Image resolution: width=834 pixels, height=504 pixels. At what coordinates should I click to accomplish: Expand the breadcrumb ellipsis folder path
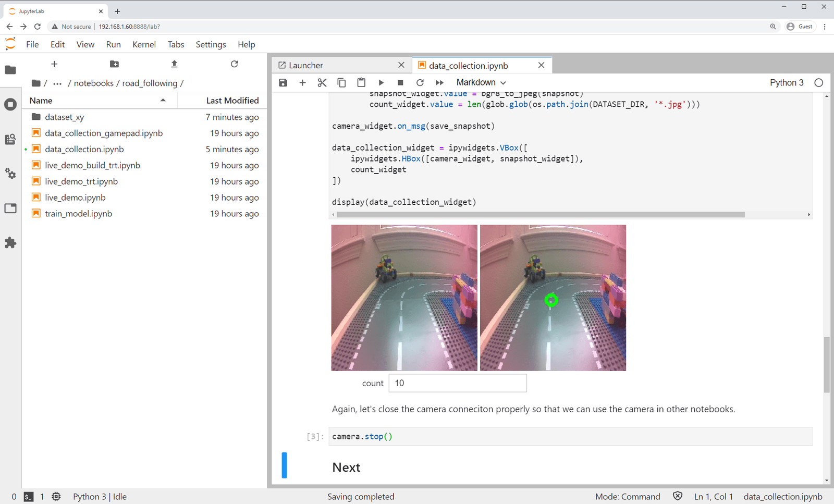point(57,83)
